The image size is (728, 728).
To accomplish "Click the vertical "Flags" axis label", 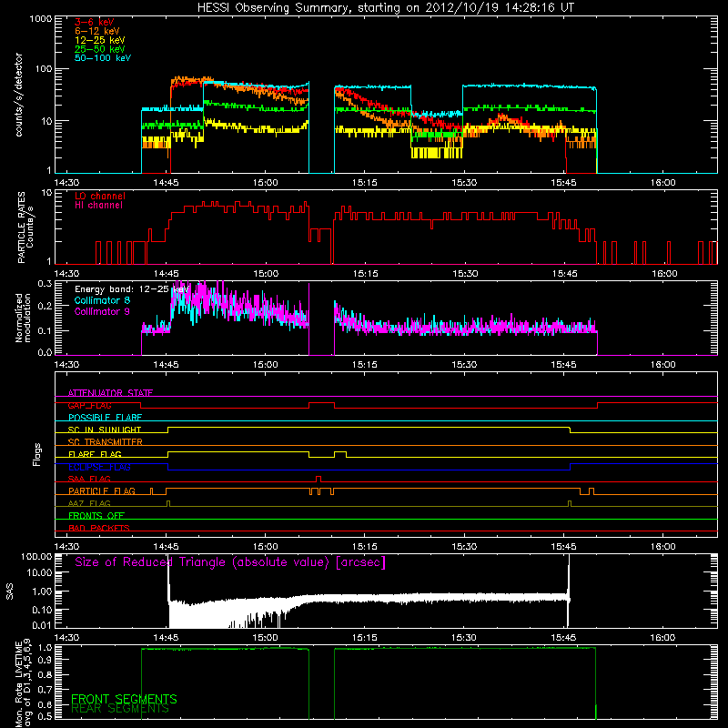I will 37,454.
